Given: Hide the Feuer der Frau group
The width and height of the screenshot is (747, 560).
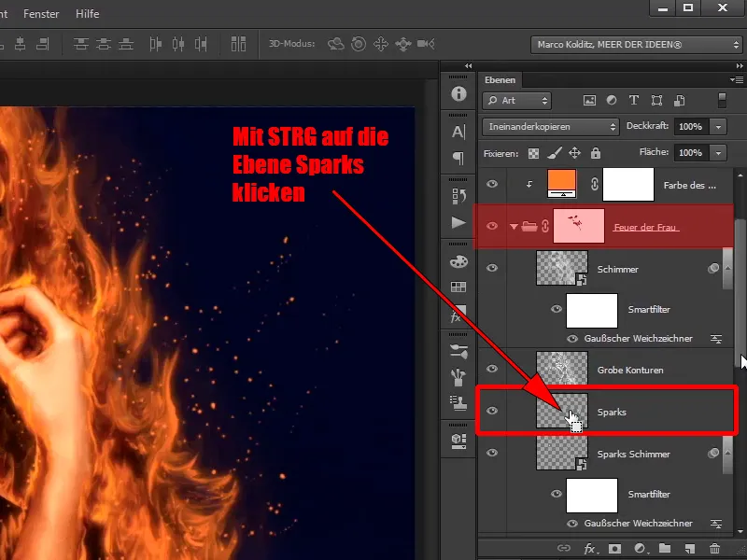Looking at the screenshot, I should pos(492,226).
